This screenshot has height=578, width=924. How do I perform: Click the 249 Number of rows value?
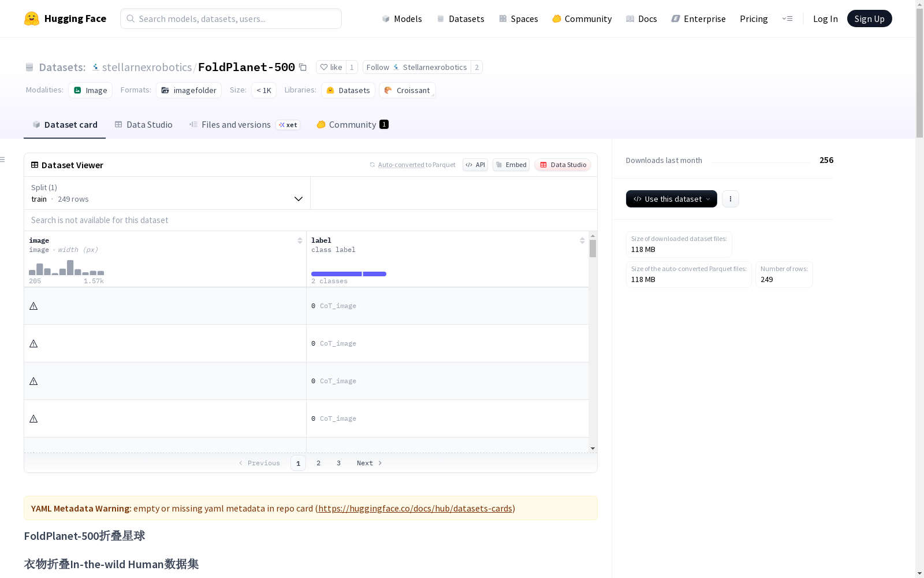coord(767,280)
